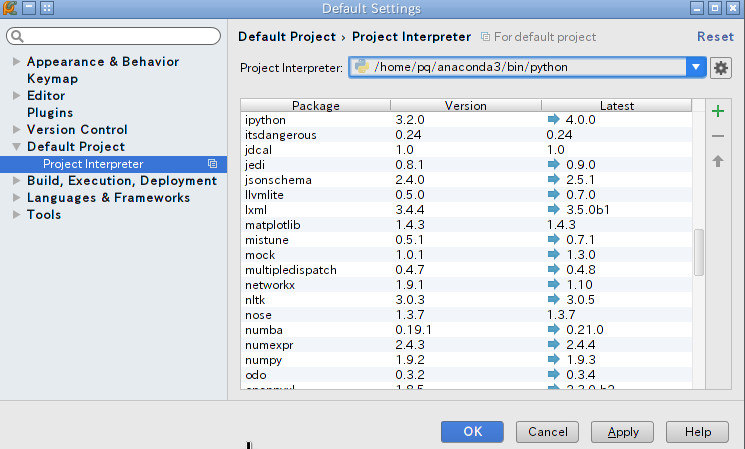Select Keymap in settings tree

click(52, 79)
